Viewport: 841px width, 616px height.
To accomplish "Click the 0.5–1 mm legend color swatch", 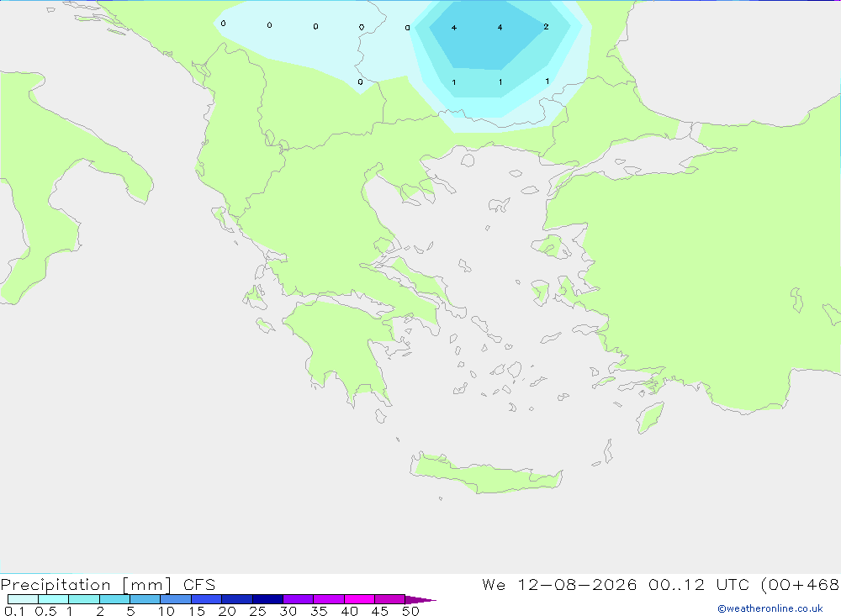I will pyautogui.click(x=53, y=599).
